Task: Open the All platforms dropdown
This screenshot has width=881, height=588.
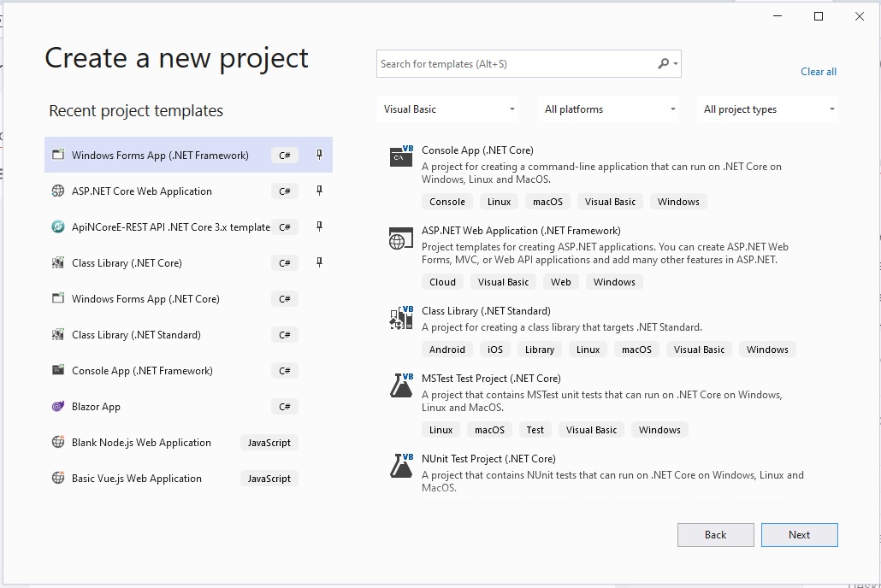Action: [608, 109]
